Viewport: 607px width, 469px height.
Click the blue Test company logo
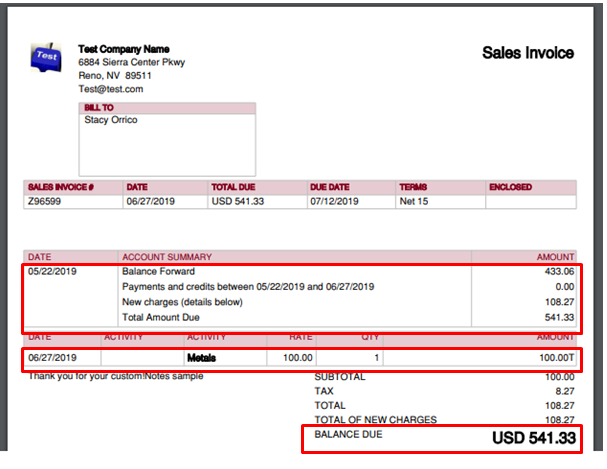coord(46,57)
